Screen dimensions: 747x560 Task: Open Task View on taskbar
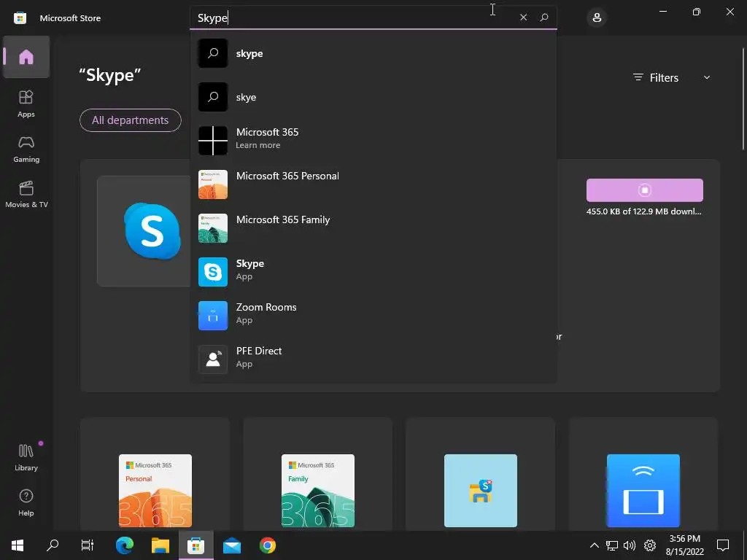click(88, 545)
